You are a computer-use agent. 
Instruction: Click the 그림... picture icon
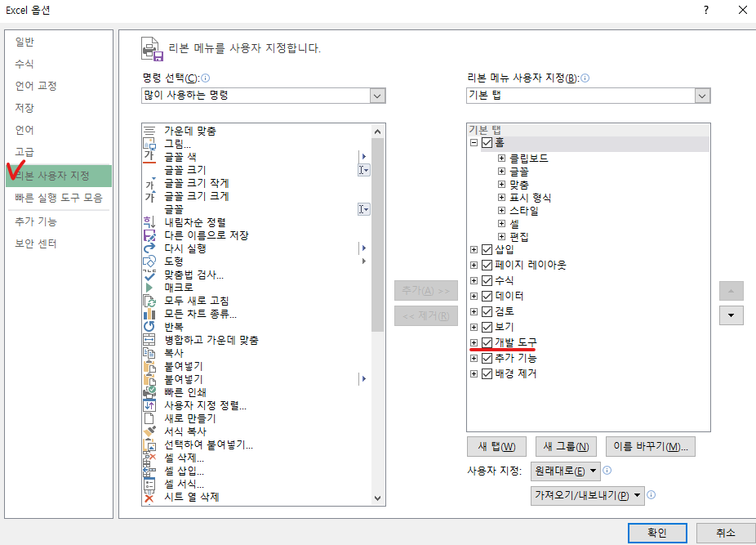tap(149, 144)
